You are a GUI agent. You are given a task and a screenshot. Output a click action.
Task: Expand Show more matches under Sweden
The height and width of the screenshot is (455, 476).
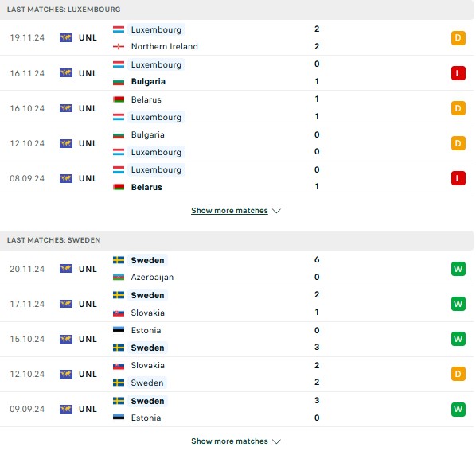pyautogui.click(x=229, y=441)
